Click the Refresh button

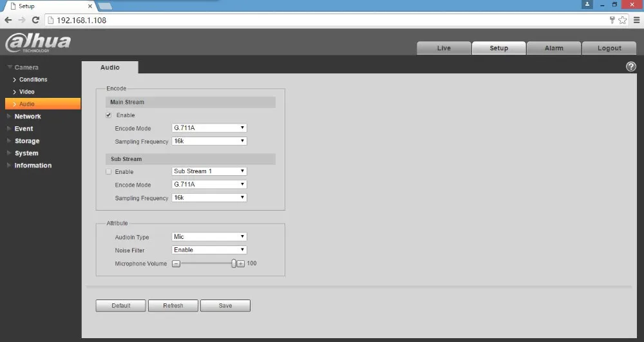click(x=173, y=305)
